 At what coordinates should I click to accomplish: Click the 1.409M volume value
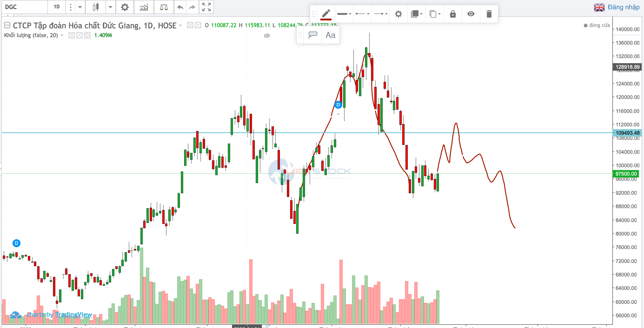tap(103, 35)
